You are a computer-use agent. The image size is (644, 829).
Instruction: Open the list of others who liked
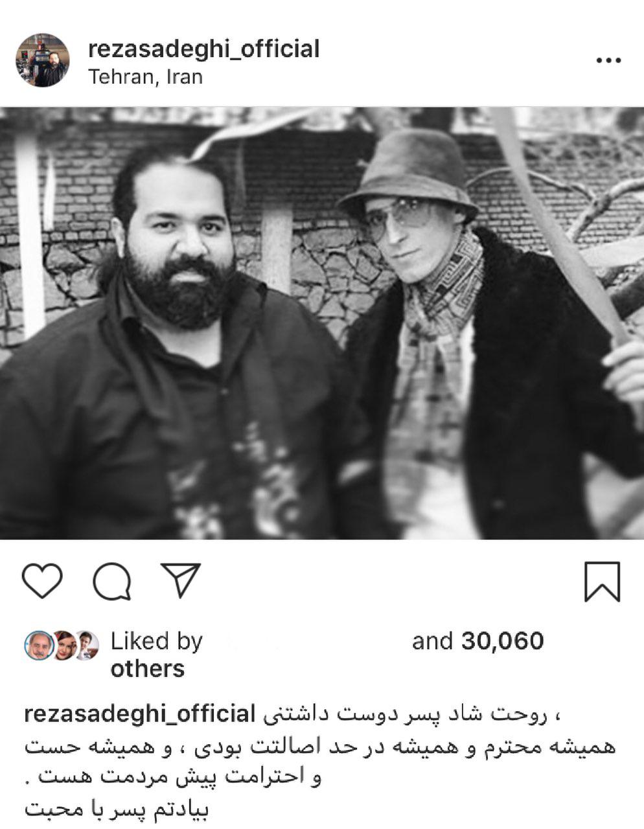pyautogui.click(x=148, y=668)
